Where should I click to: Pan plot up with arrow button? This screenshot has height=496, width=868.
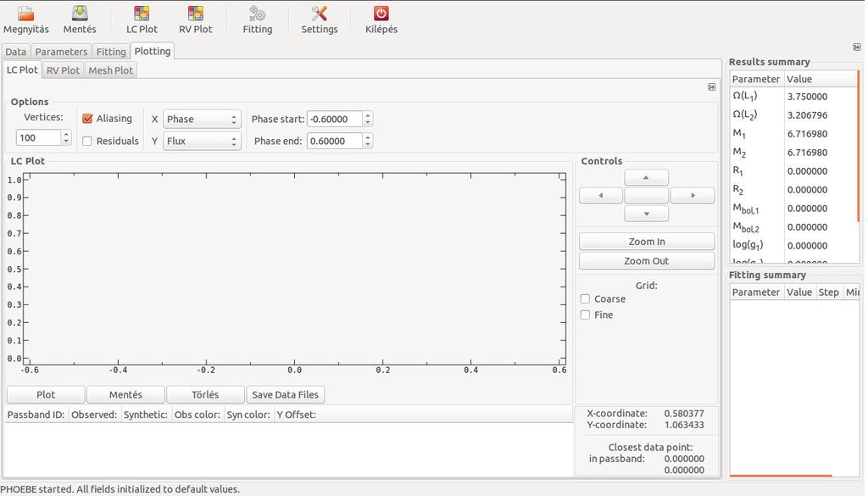[646, 178]
